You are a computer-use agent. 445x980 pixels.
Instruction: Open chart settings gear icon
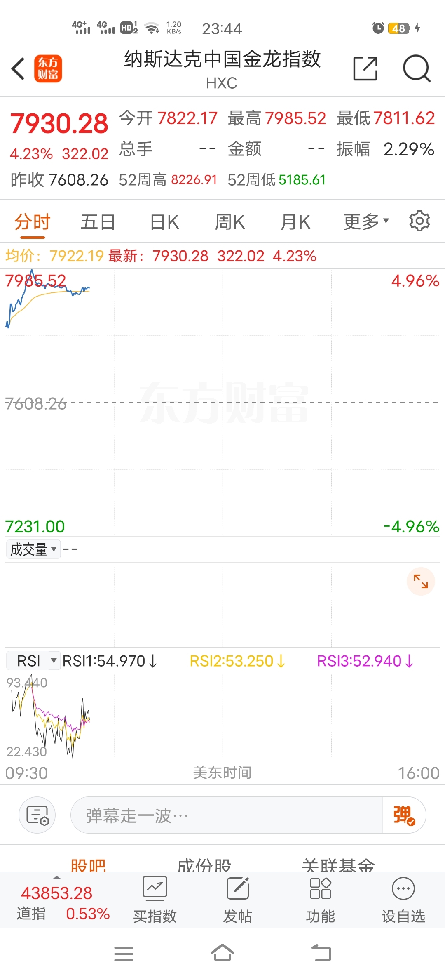point(419,221)
